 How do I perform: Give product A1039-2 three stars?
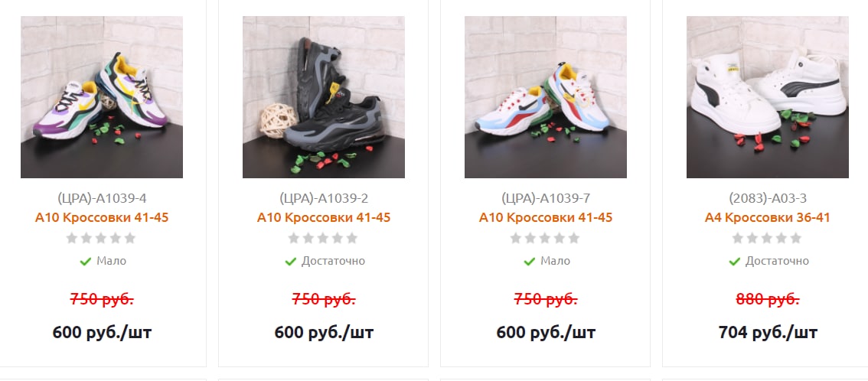point(323,239)
